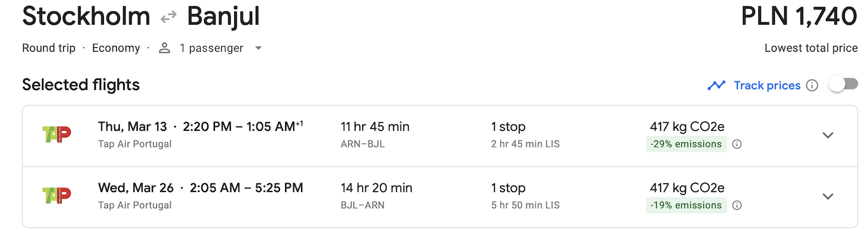Click the round-trip arrows between cities
Viewport: 868px width, 233px height.
point(168,17)
